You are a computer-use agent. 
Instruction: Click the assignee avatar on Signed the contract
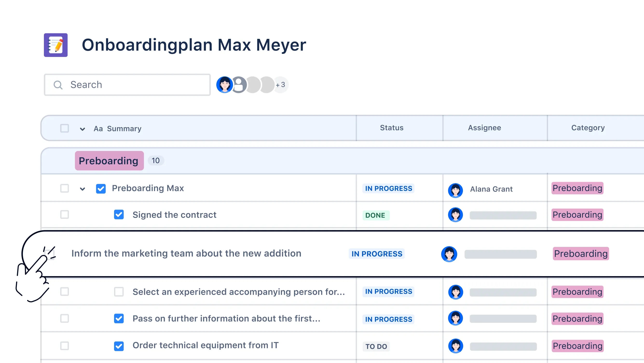[x=455, y=215]
